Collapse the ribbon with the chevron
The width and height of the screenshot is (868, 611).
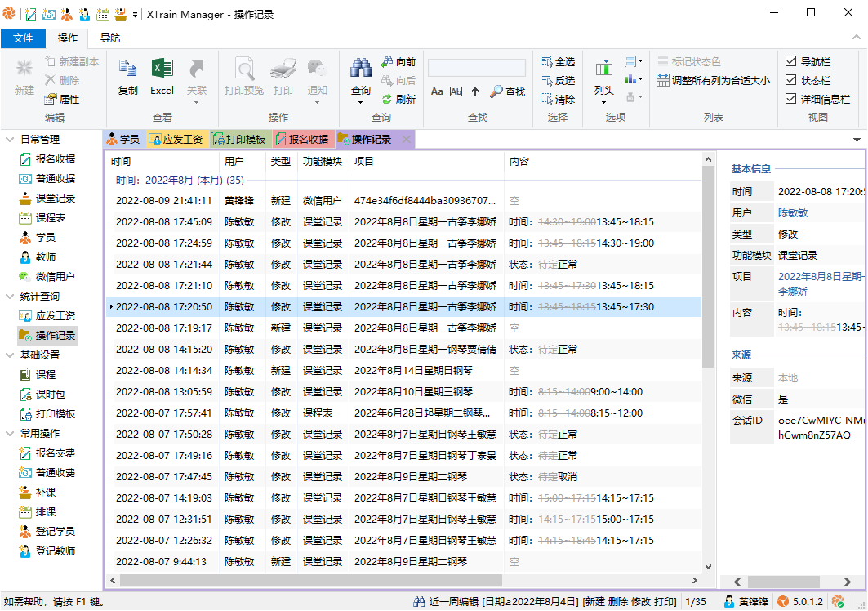click(857, 37)
